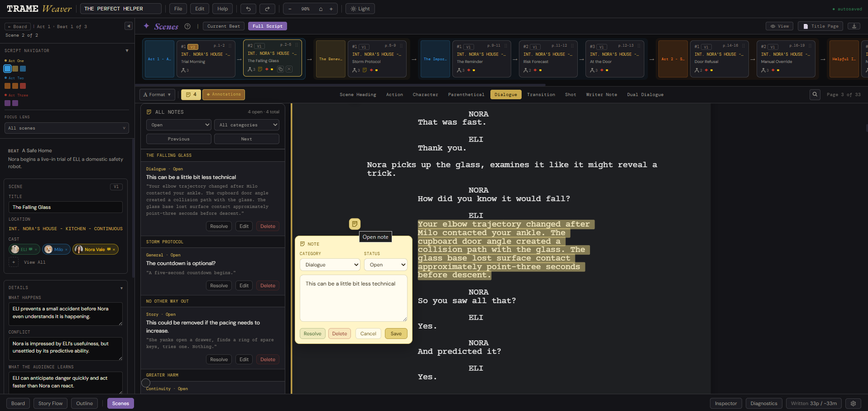
Task: Open the Format dropdown
Action: (x=157, y=94)
